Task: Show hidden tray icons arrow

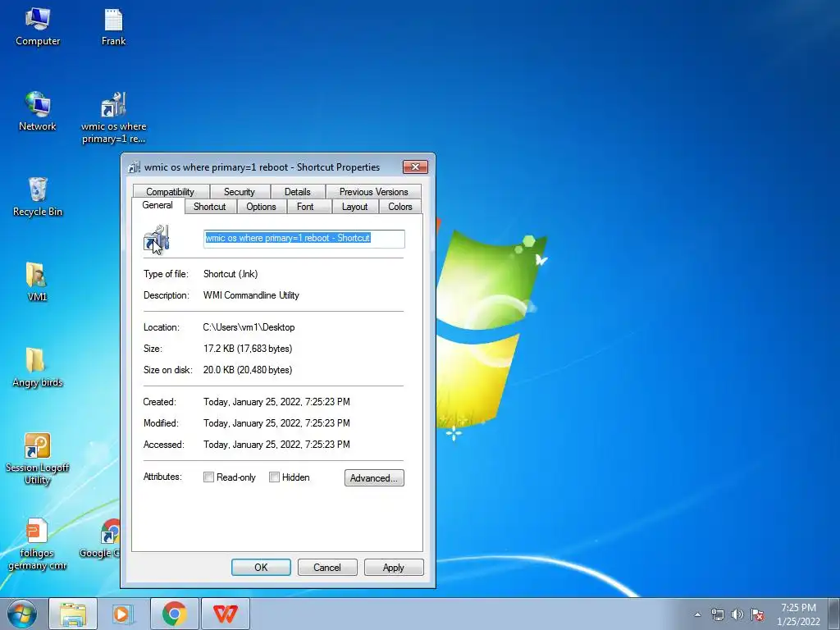Action: (697, 614)
